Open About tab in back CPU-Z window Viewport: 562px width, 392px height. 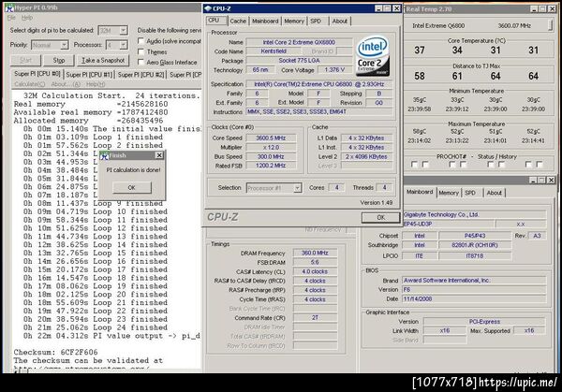coord(494,193)
